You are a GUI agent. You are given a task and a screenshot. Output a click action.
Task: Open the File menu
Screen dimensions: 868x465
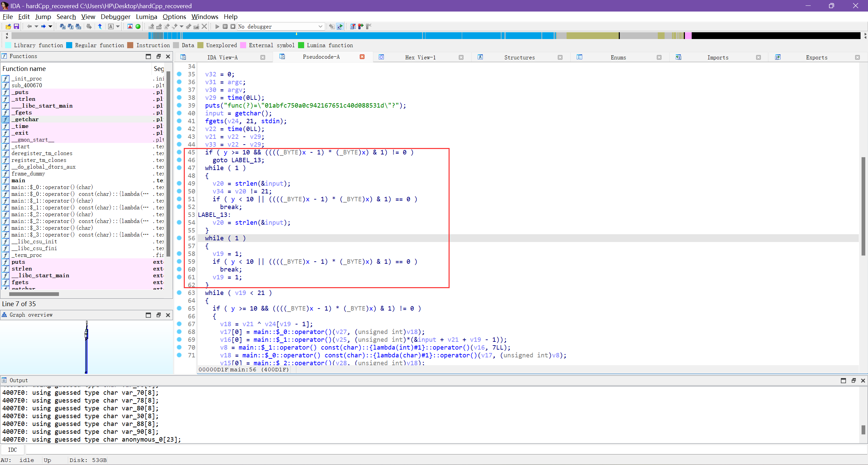pos(8,17)
